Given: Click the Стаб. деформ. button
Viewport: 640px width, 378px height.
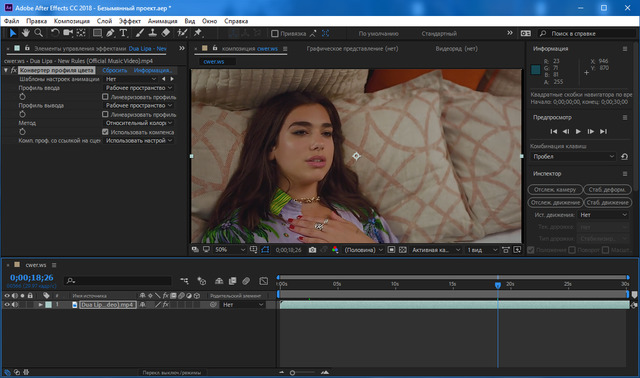Looking at the screenshot, I should pyautogui.click(x=607, y=189).
